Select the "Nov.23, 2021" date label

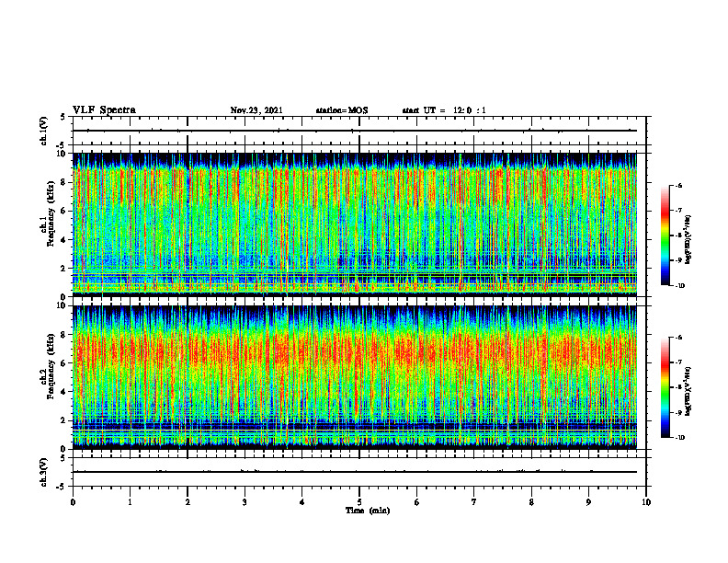click(x=256, y=110)
